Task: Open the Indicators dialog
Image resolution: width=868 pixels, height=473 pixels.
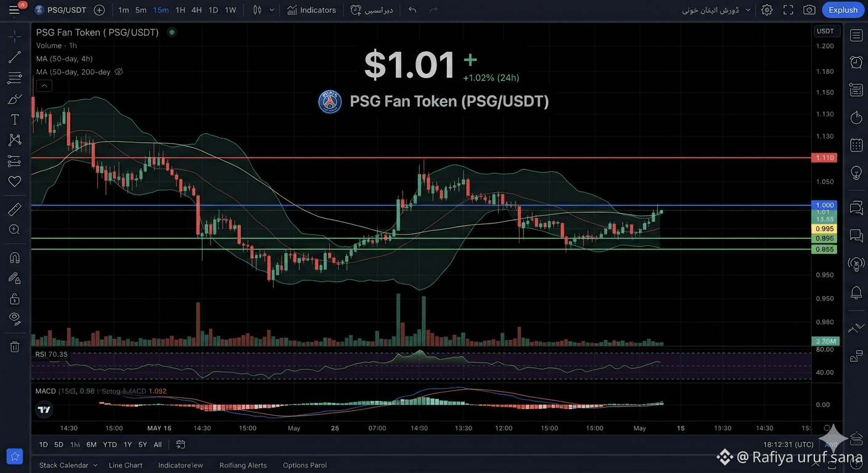Action: tap(311, 10)
